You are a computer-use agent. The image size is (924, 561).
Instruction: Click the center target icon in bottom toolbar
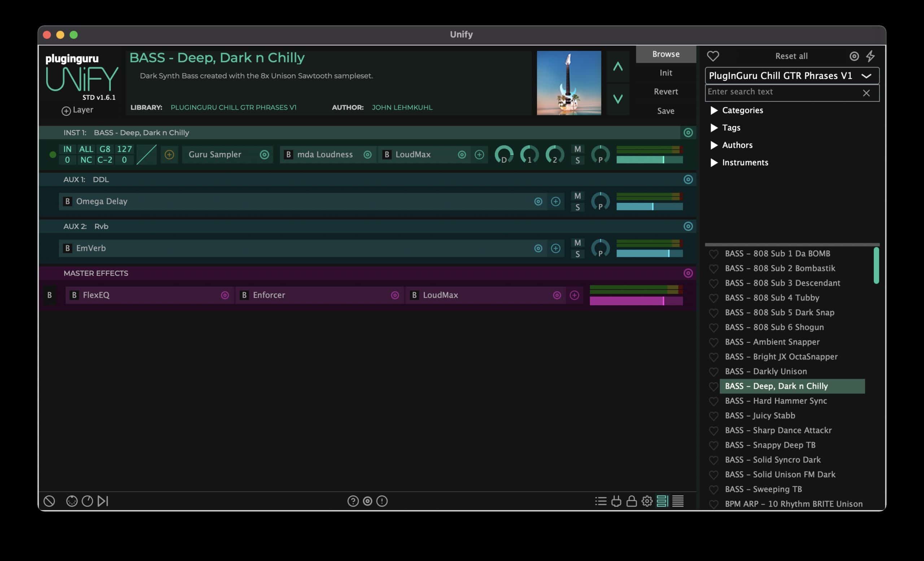[x=367, y=501]
